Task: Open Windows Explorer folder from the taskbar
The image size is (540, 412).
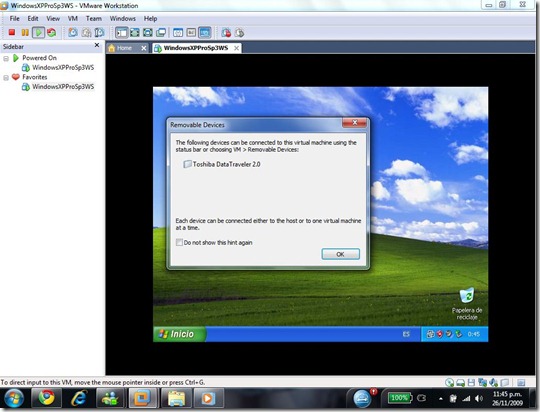Action: 177,399
